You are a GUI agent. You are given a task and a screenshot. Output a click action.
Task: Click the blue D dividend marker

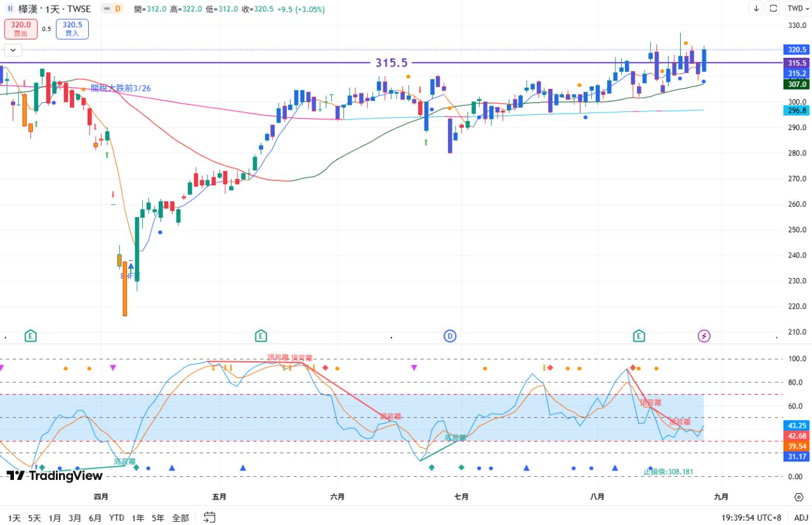point(450,336)
